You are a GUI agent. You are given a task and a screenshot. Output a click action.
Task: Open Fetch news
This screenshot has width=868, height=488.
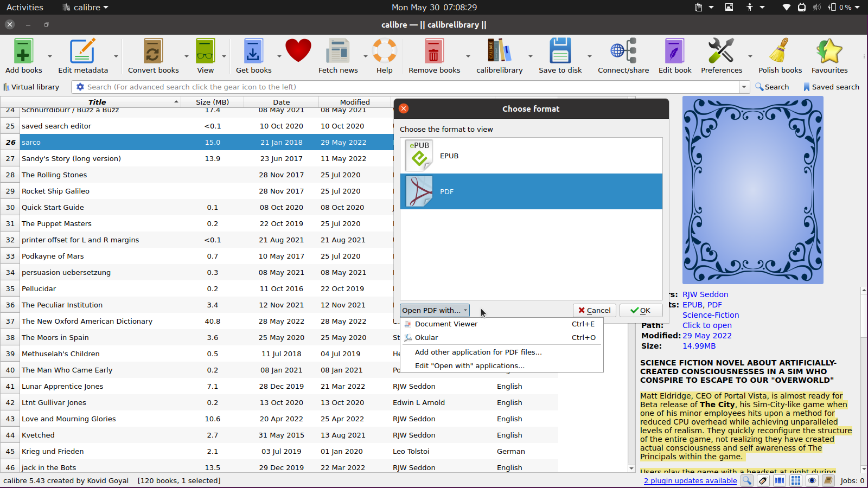[x=338, y=51]
